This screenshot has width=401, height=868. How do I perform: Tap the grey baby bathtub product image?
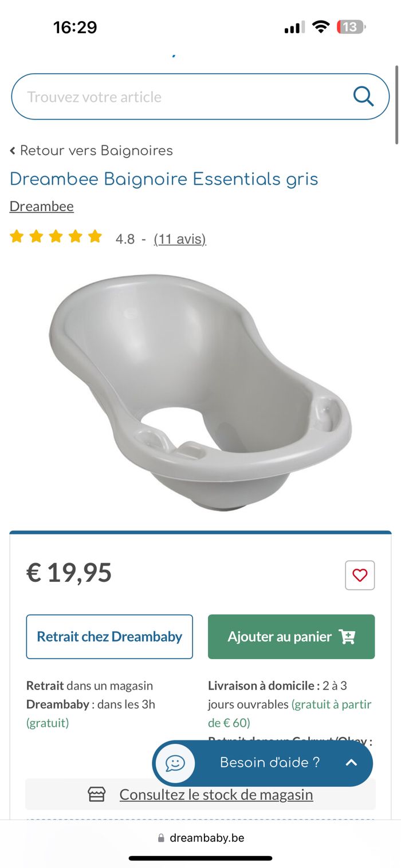click(200, 391)
